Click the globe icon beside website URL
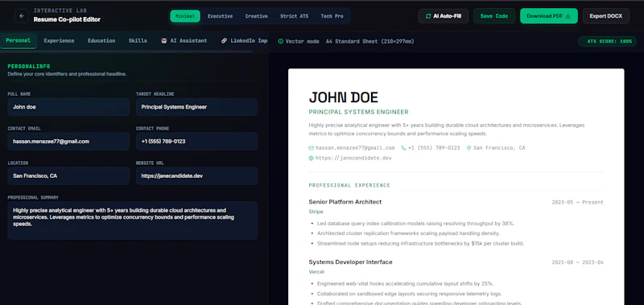 tap(312, 158)
